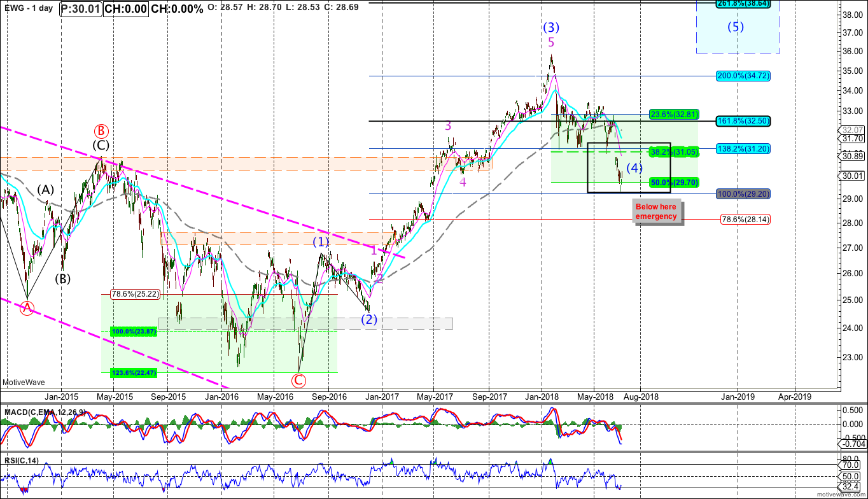
Task: Click the magenta 4 wave label
Action: click(463, 183)
